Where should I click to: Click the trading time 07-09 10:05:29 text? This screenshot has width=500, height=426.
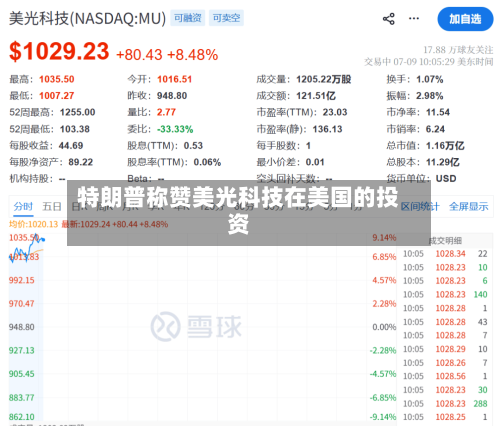(424, 62)
